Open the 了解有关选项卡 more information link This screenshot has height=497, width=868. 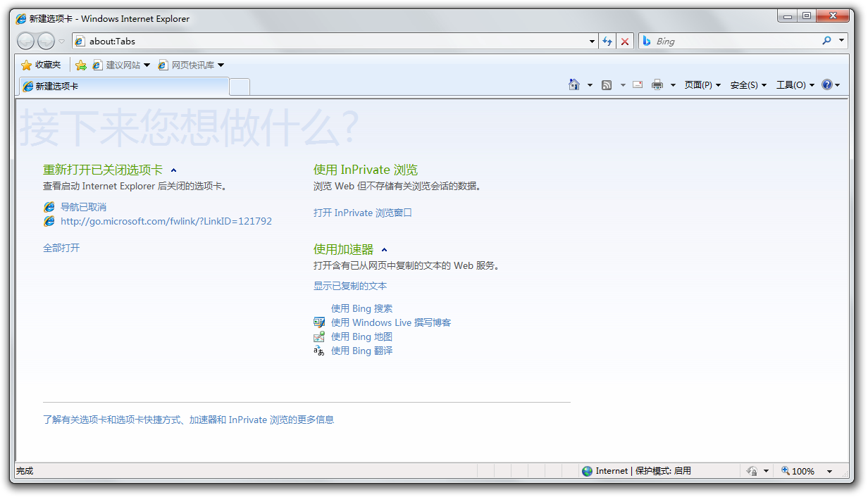coord(188,420)
